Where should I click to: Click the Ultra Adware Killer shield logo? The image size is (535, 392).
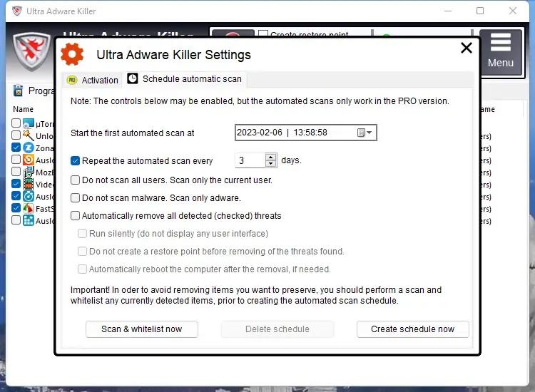[x=31, y=52]
